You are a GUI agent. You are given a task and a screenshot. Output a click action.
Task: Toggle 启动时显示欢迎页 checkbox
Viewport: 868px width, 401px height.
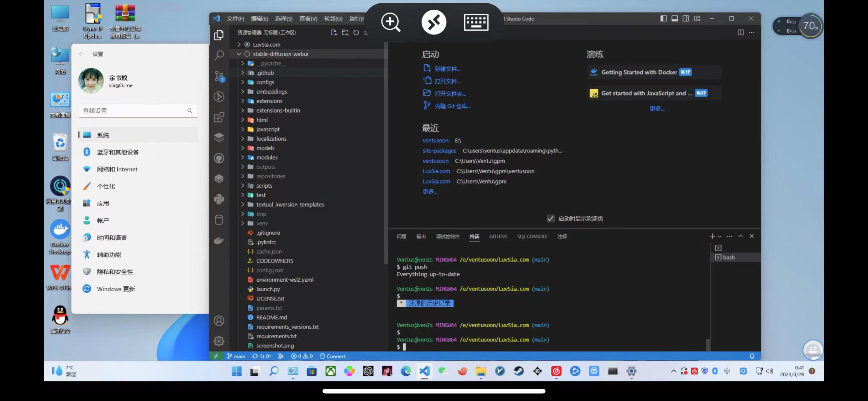coord(550,218)
